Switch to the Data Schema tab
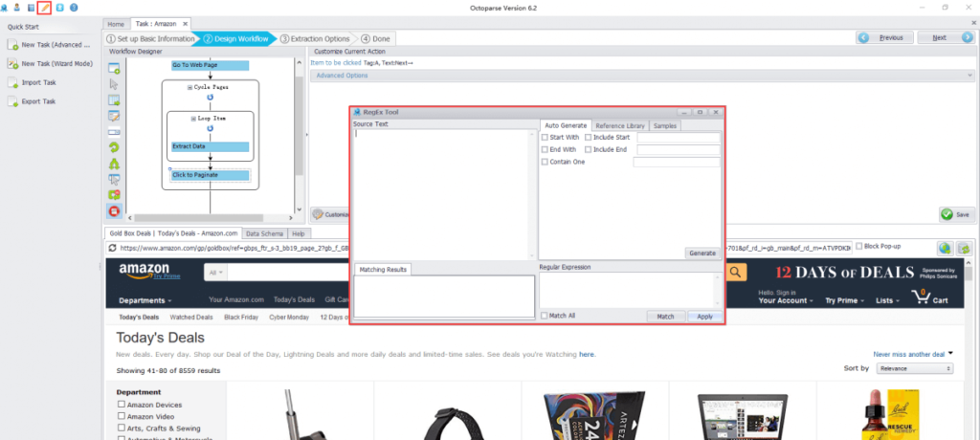This screenshot has width=980, height=440. 264,233
